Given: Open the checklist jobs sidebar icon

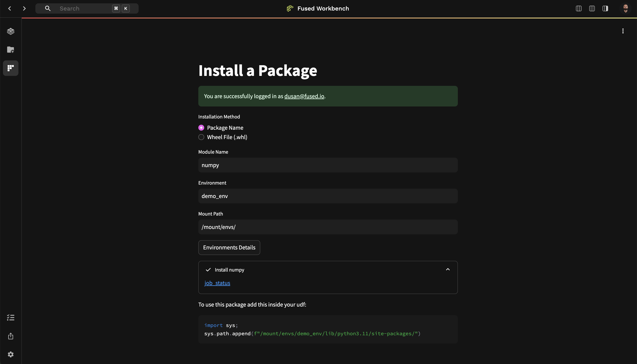Looking at the screenshot, I should tap(11, 318).
